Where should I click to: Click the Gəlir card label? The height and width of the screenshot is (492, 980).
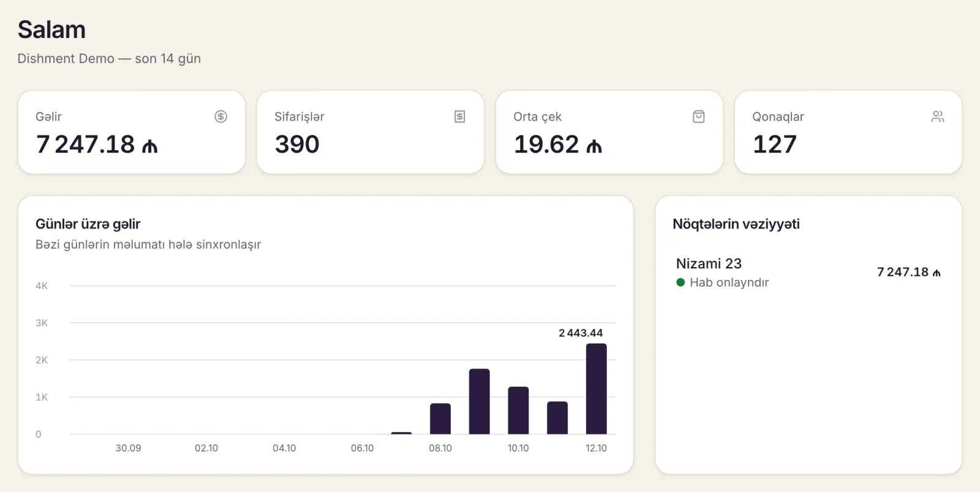pyautogui.click(x=48, y=117)
